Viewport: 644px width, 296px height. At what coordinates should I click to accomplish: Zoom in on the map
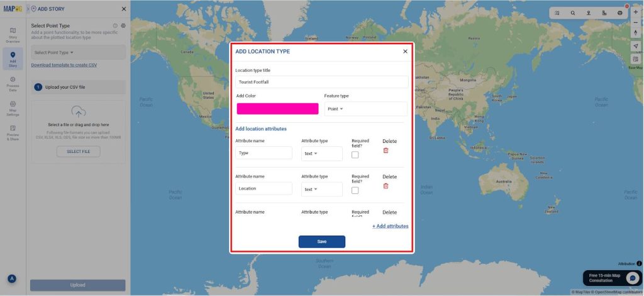click(635, 12)
